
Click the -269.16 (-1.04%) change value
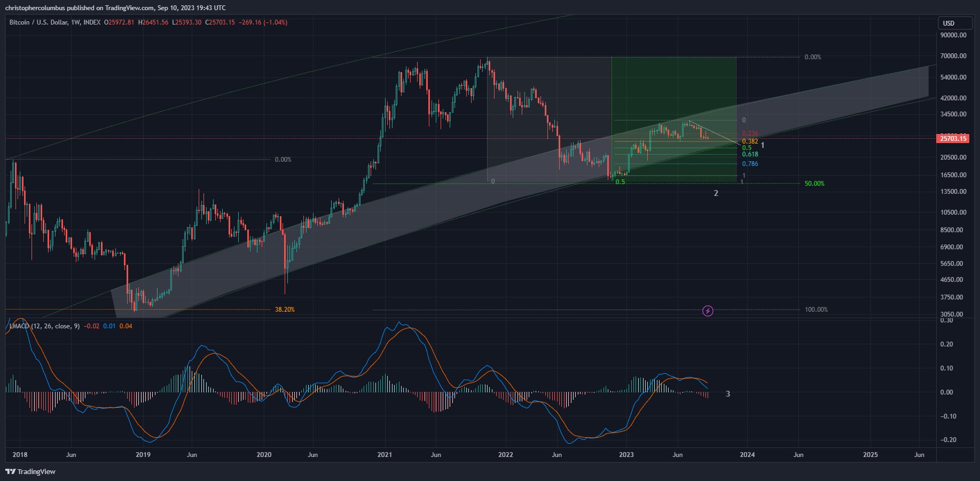(263, 22)
